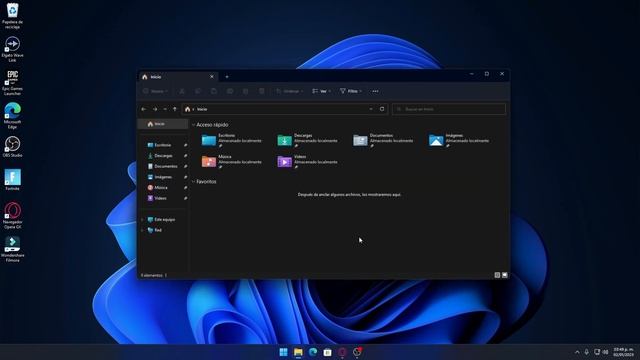Viewport: 640px width, 360px height.
Task: Open the recent locations dropdown arrow
Action: [165, 109]
